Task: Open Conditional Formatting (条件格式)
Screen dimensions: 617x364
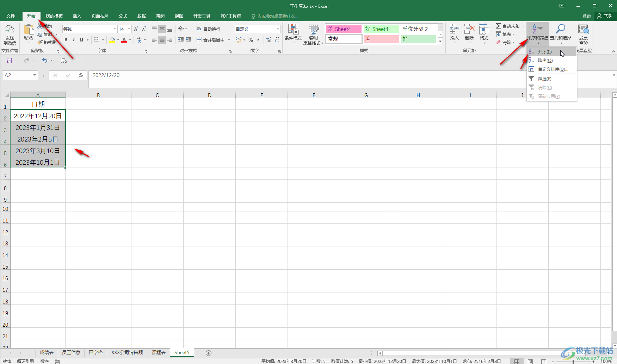Action: [293, 34]
